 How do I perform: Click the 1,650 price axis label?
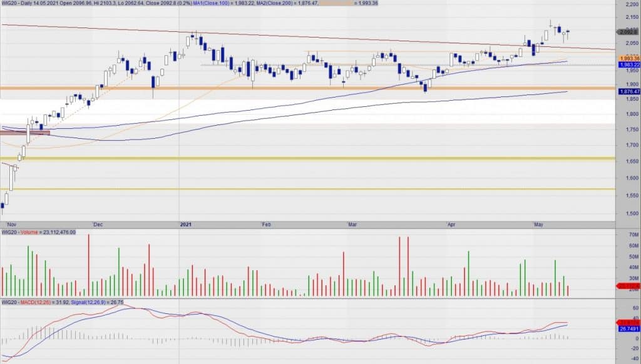click(628, 162)
